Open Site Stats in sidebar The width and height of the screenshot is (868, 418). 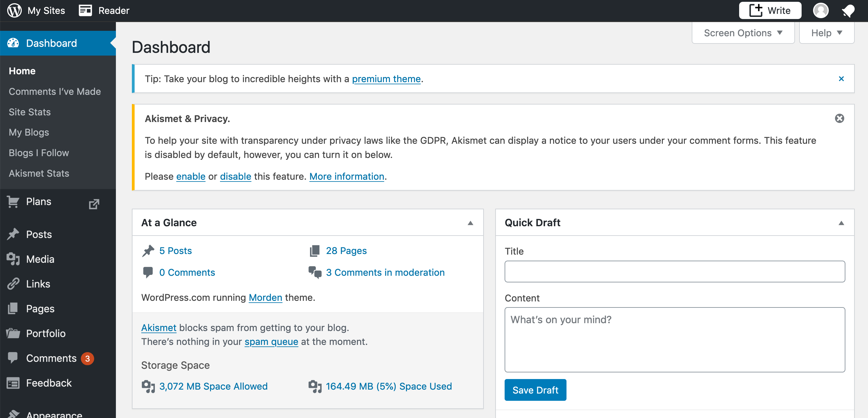tap(30, 112)
